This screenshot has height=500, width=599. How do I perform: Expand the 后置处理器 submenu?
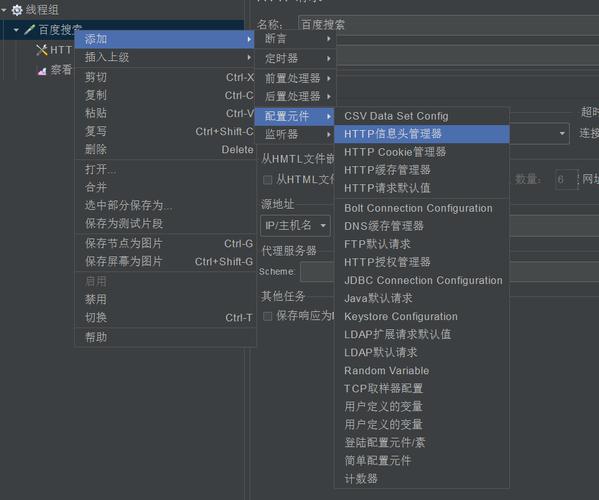295,96
